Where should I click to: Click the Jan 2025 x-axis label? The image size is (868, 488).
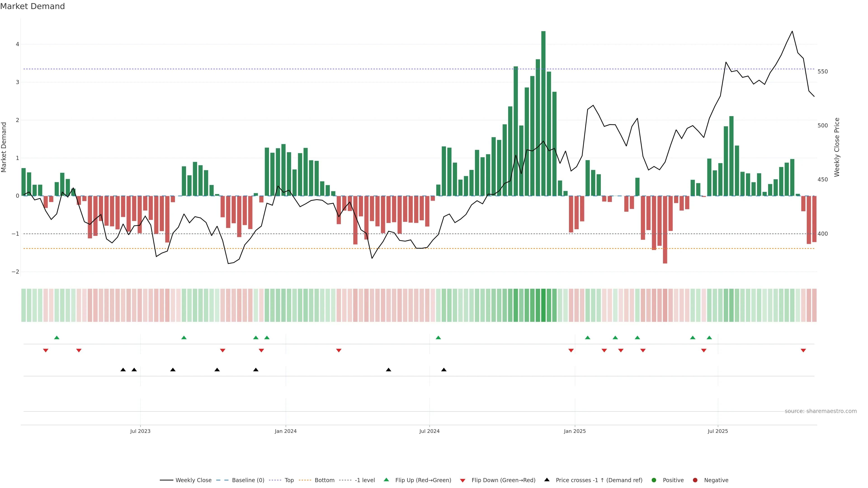[575, 431]
